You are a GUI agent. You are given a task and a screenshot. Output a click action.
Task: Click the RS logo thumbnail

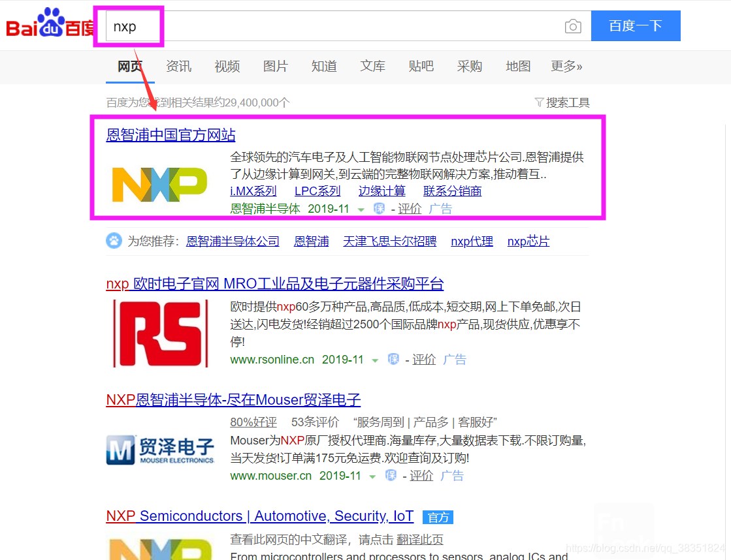[161, 334]
